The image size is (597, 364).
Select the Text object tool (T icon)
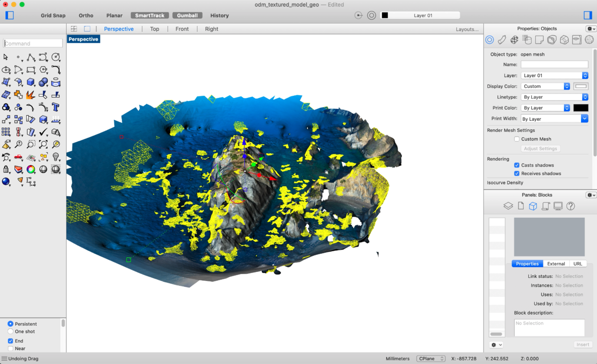(x=56, y=107)
